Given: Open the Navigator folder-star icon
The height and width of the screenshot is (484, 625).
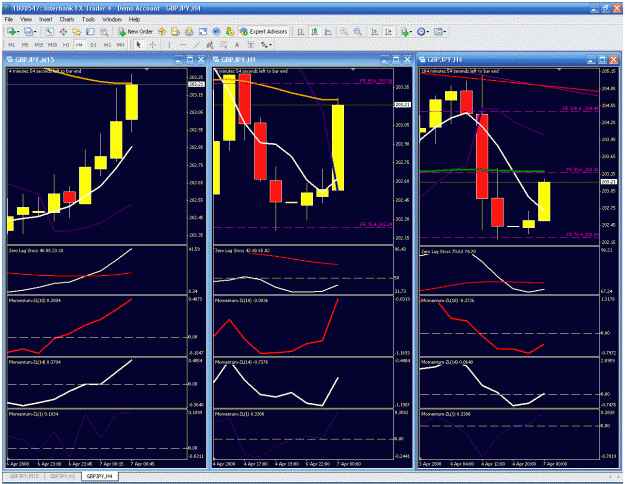Looking at the screenshot, I should click(x=77, y=31).
